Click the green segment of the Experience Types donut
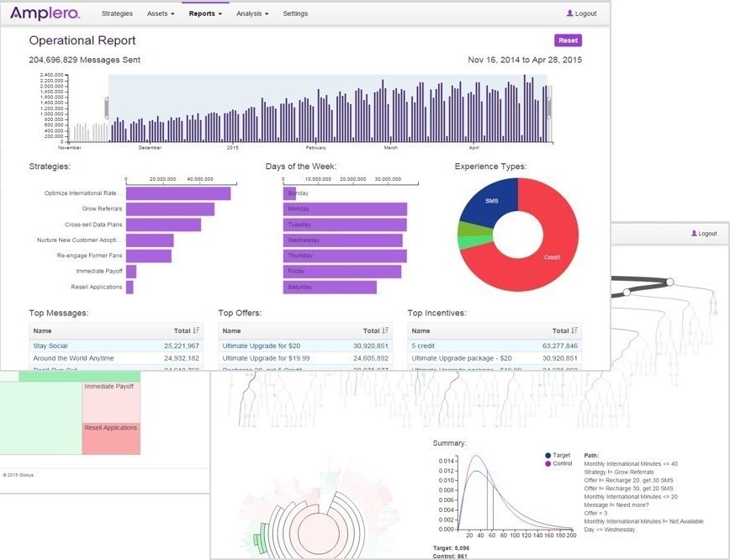 point(466,227)
